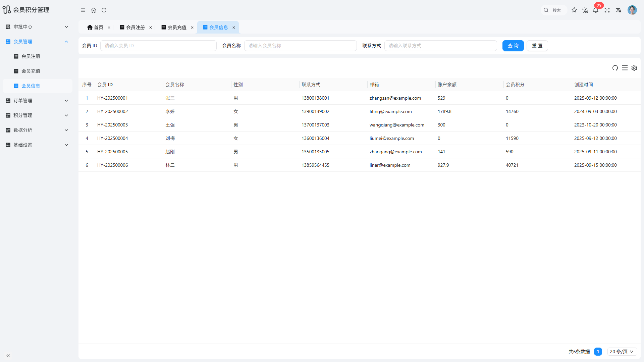Click the 会员名称 input field
The height and width of the screenshot is (362, 644).
coord(300,46)
